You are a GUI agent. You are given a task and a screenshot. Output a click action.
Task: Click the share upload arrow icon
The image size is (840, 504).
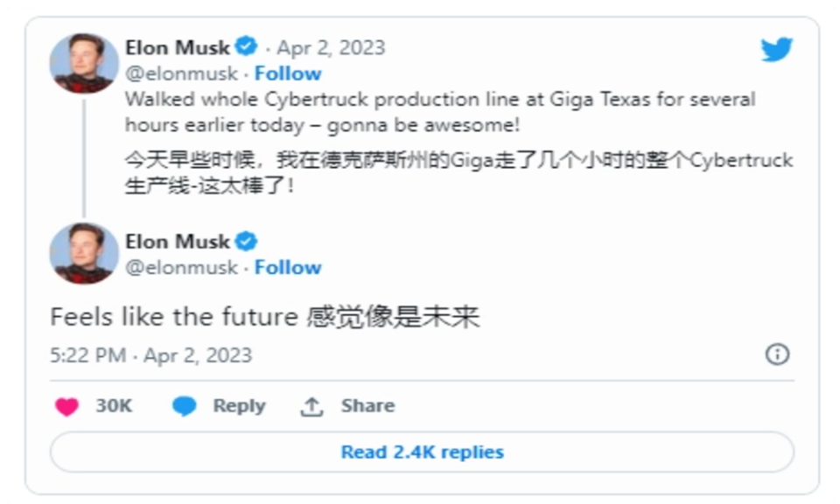pos(312,407)
